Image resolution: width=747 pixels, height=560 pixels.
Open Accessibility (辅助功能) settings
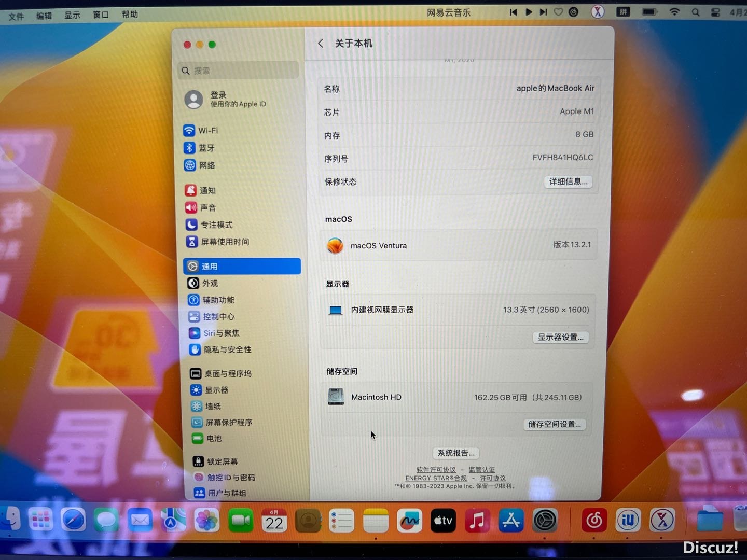pos(211,300)
